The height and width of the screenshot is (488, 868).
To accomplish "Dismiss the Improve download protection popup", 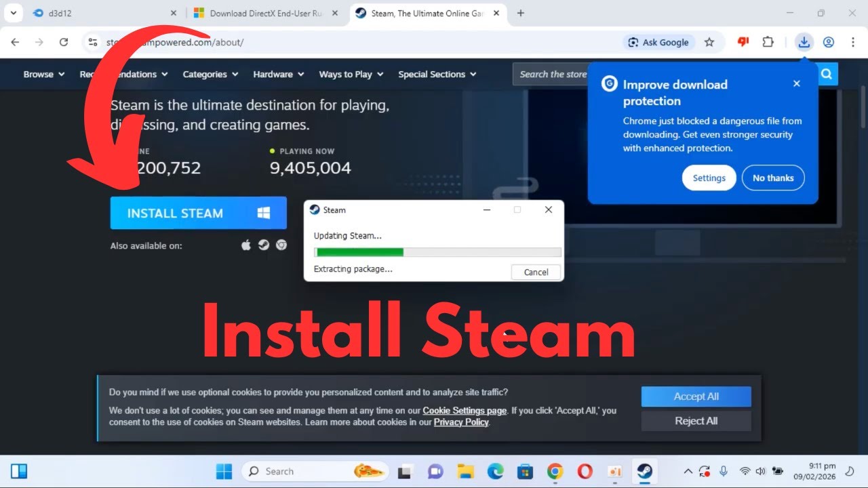I will point(797,83).
